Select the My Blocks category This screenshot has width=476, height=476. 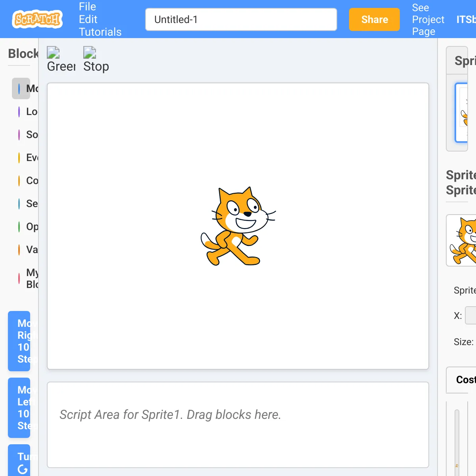click(x=25, y=278)
